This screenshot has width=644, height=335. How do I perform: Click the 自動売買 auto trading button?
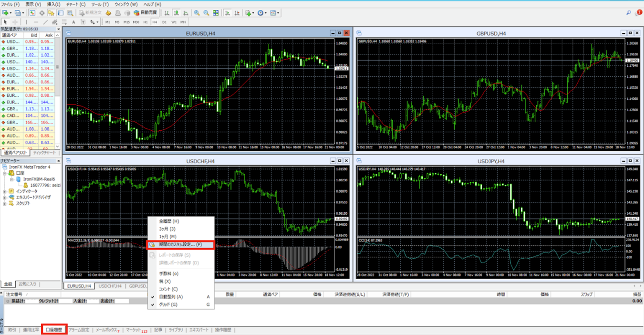click(x=145, y=13)
